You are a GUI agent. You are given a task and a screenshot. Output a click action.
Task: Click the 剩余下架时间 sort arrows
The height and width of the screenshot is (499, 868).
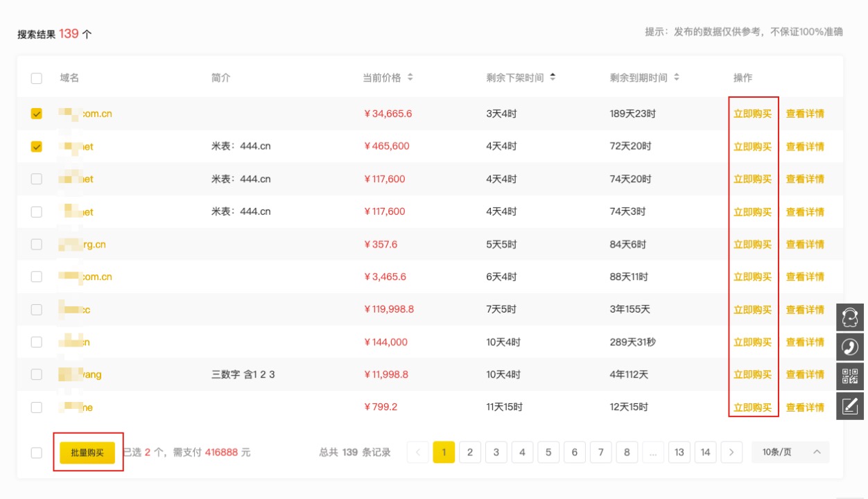553,78
